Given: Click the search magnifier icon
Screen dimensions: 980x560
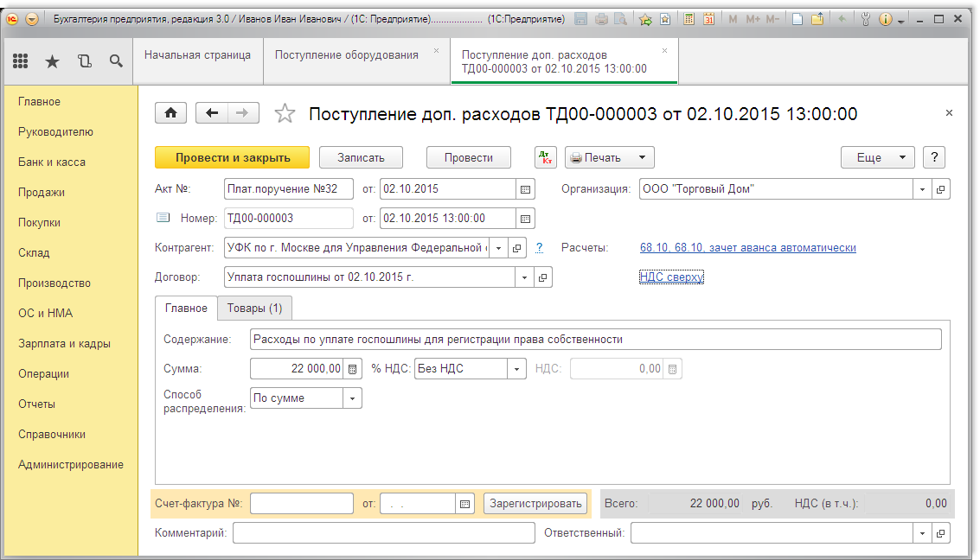Looking at the screenshot, I should pyautogui.click(x=116, y=60).
